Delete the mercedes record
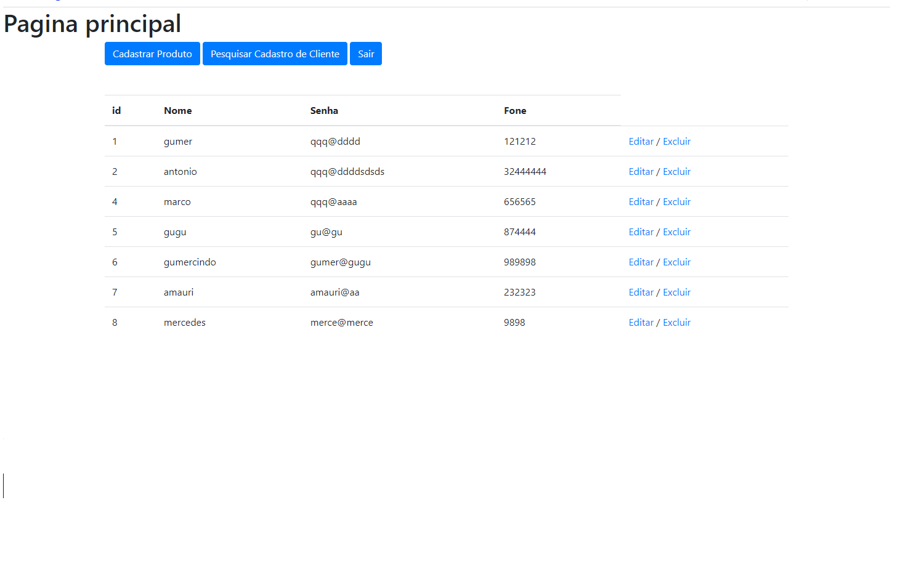 pyautogui.click(x=676, y=322)
